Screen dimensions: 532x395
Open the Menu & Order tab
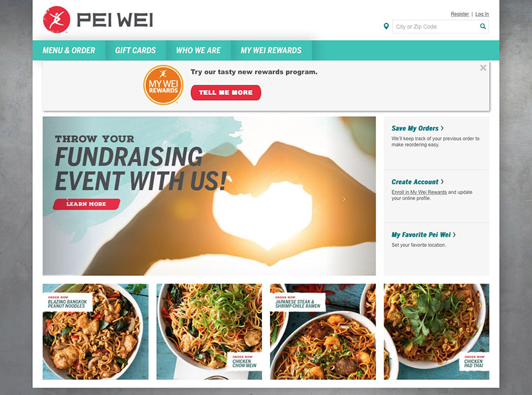(69, 51)
